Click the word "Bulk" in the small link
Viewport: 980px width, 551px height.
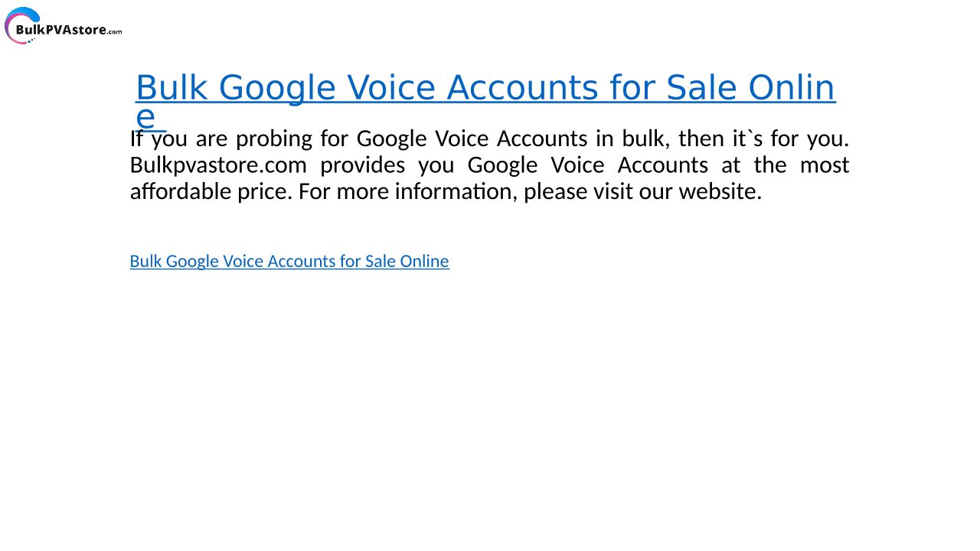pos(145,261)
